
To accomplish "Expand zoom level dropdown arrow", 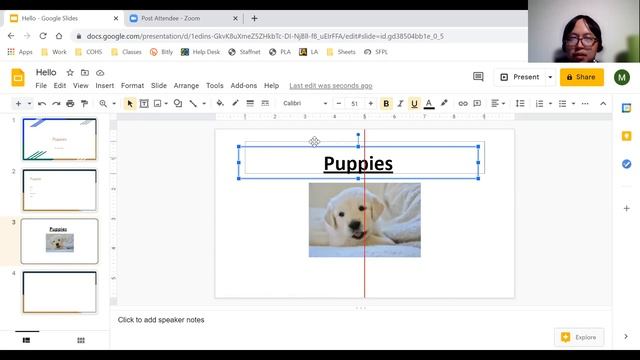I will coord(114,104).
